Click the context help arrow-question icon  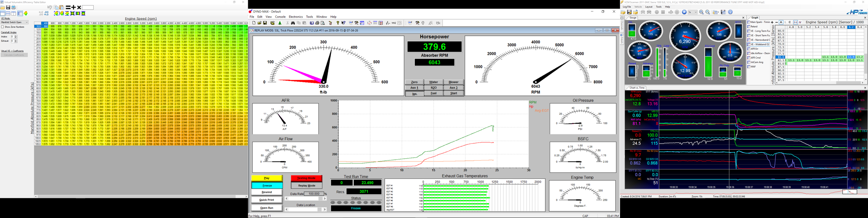pos(343,23)
